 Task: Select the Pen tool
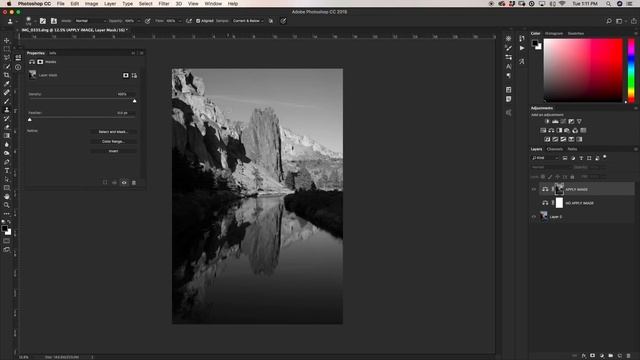pos(7,162)
